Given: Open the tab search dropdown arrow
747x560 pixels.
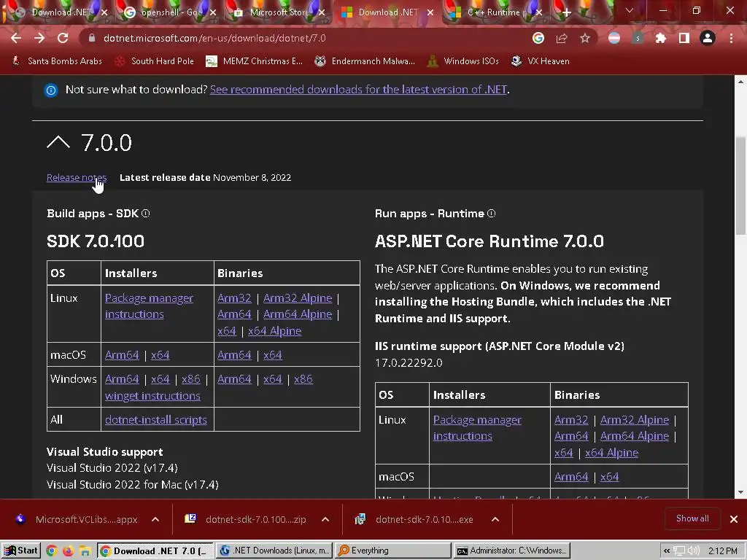Looking at the screenshot, I should pos(630,10).
